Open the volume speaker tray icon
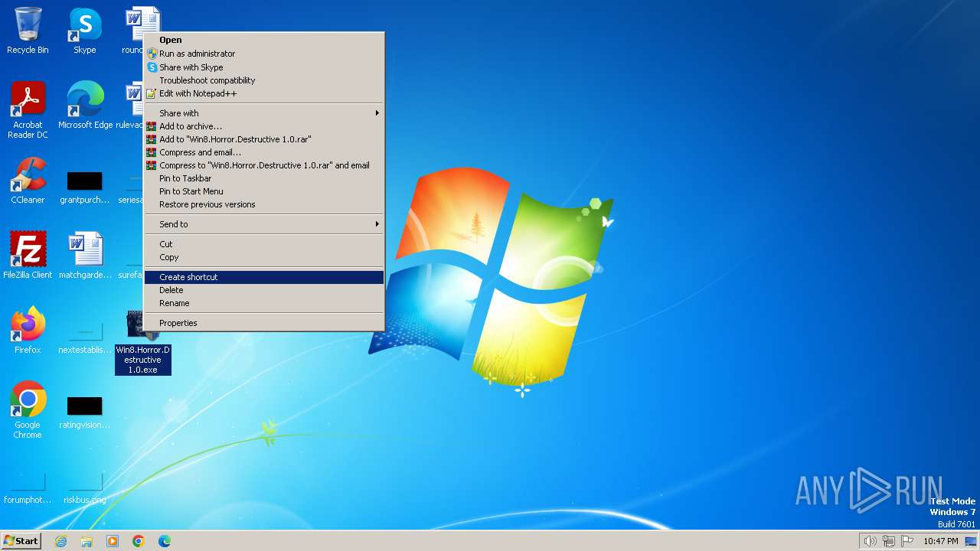The width and height of the screenshot is (980, 551). coord(871,541)
